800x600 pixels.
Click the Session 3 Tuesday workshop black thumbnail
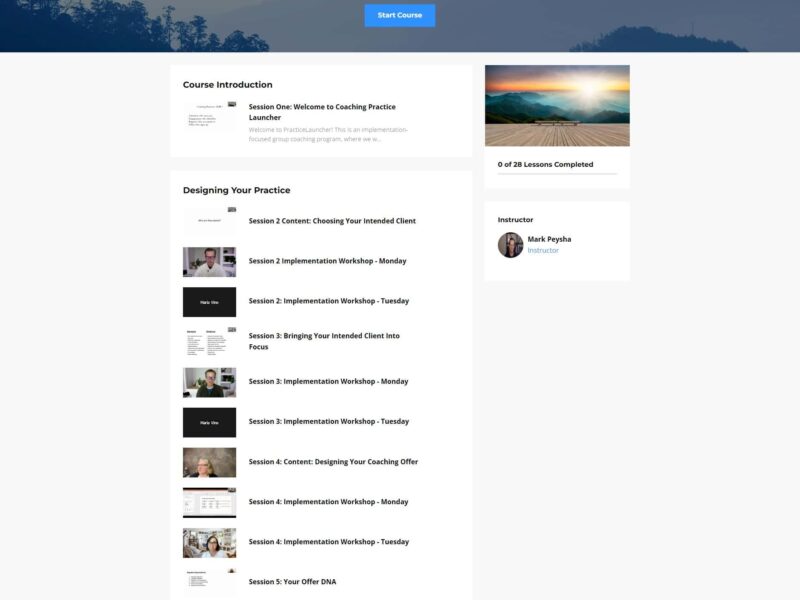209,421
